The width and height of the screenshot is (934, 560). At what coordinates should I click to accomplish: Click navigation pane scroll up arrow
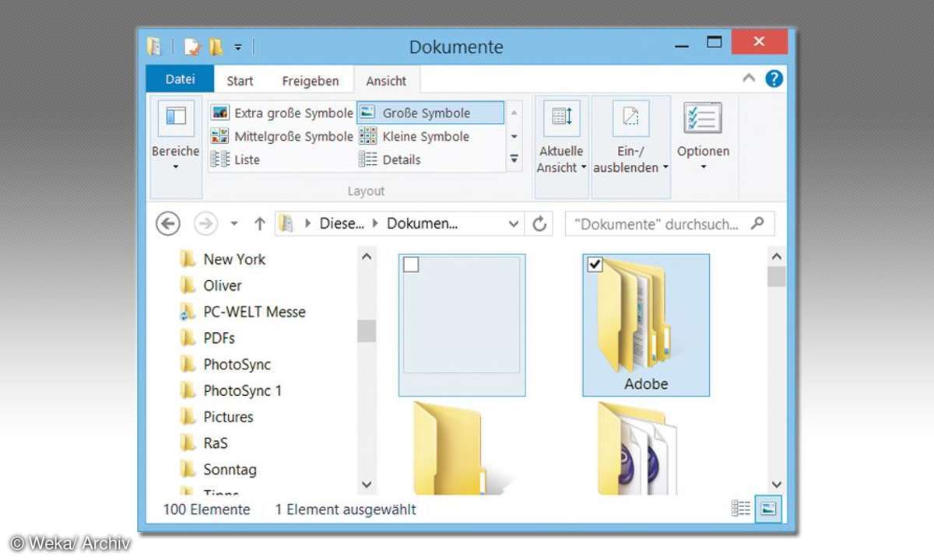367,256
